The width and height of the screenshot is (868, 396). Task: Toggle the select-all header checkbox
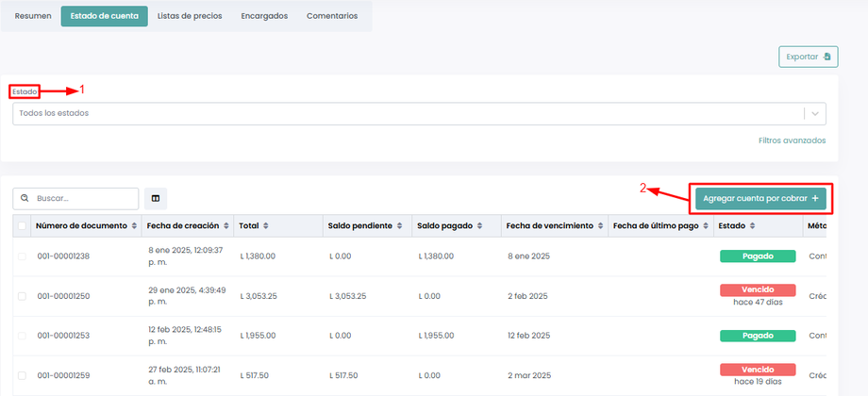[x=23, y=226]
